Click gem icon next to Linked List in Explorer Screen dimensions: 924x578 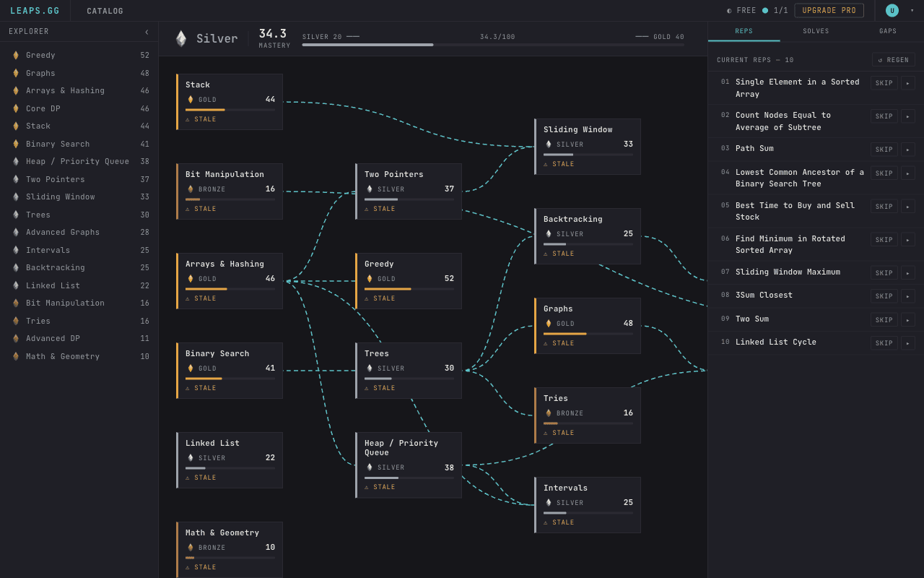[x=16, y=285]
